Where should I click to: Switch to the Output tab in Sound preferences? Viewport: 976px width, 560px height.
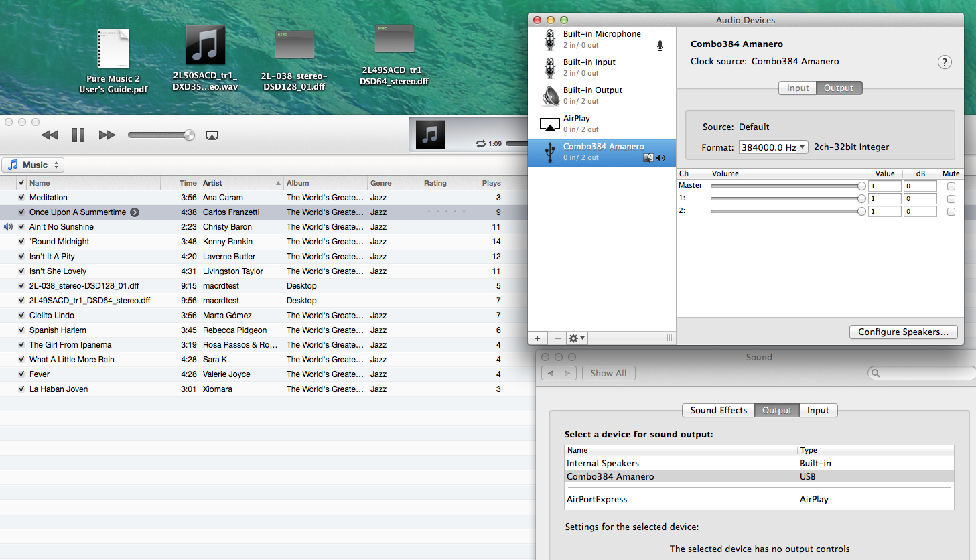pos(776,410)
